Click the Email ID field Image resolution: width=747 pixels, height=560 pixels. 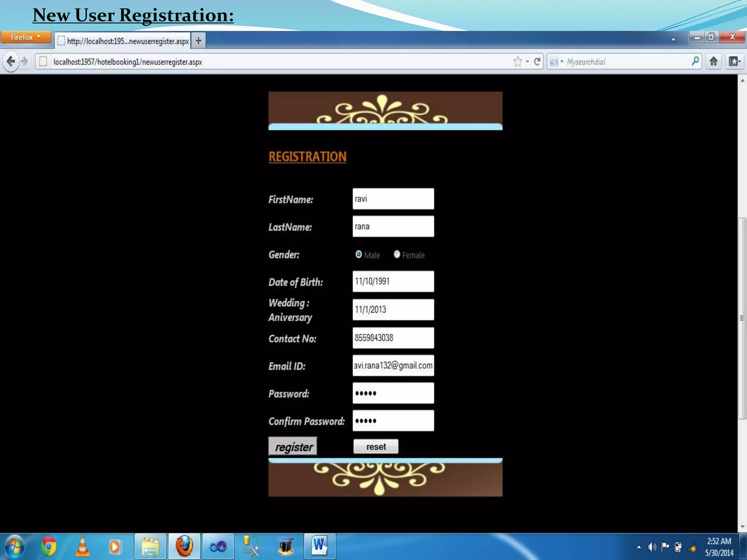(393, 365)
